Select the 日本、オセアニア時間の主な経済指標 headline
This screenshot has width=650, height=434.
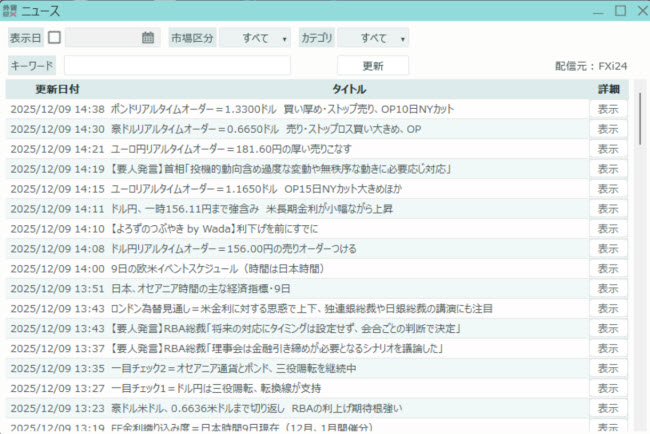[200, 289]
